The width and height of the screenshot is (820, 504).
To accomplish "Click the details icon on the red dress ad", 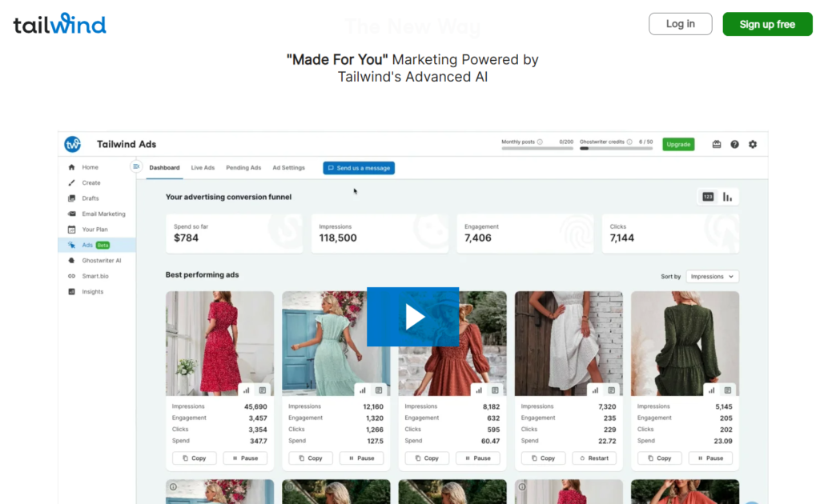I will [x=263, y=390].
